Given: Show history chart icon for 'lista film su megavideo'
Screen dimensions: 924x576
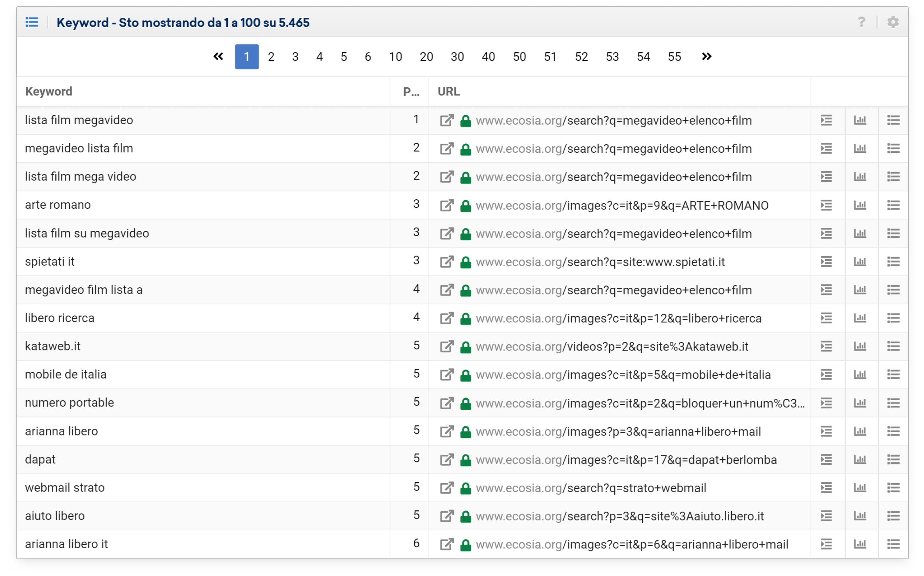Looking at the screenshot, I should [x=860, y=234].
